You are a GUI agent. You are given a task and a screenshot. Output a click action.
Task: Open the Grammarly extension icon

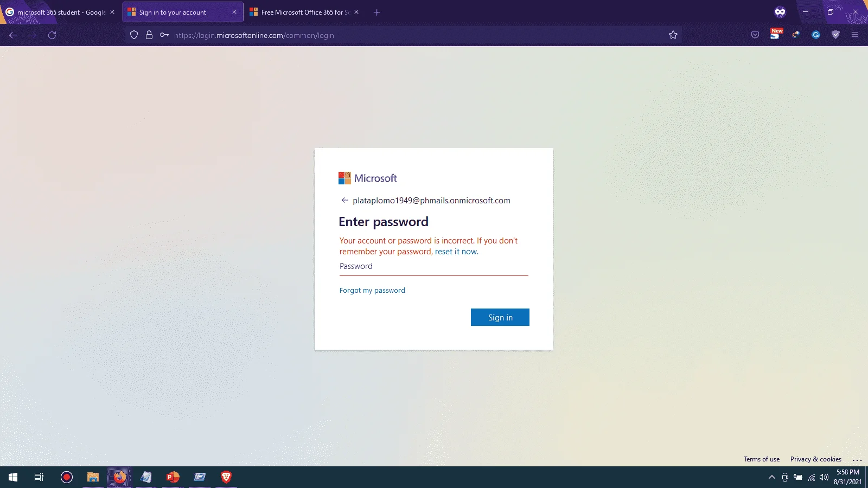coord(816,35)
